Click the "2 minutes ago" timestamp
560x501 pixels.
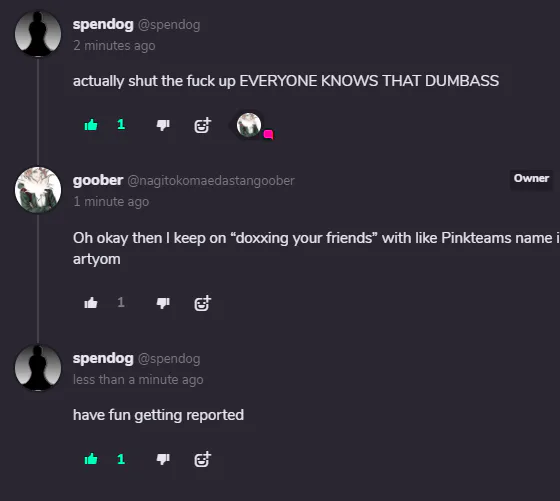click(114, 46)
